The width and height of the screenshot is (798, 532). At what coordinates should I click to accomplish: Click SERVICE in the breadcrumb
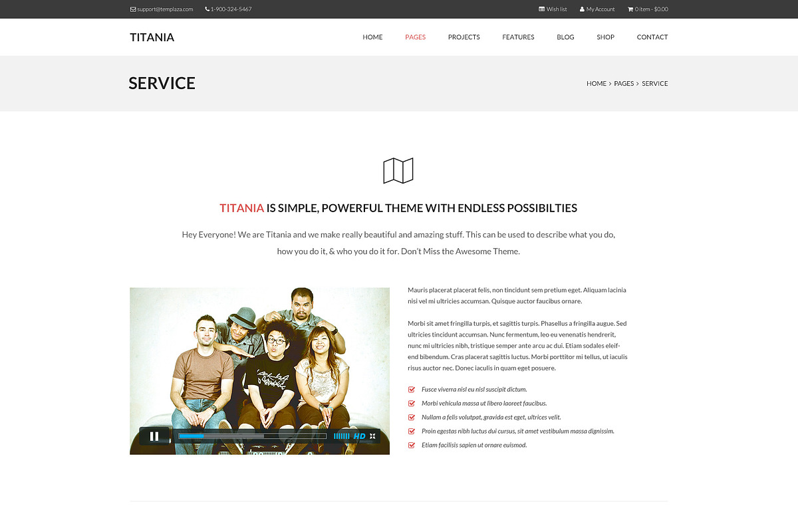[655, 84]
